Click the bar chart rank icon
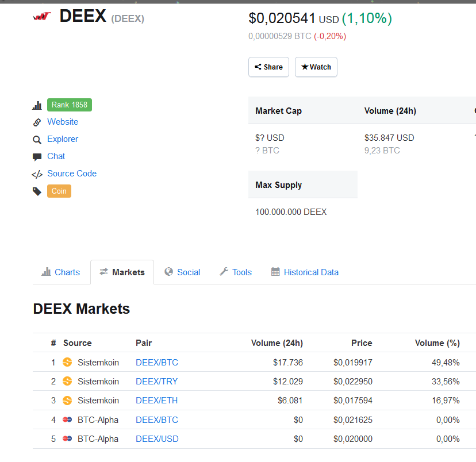The height and width of the screenshot is (462, 476). pyautogui.click(x=37, y=105)
